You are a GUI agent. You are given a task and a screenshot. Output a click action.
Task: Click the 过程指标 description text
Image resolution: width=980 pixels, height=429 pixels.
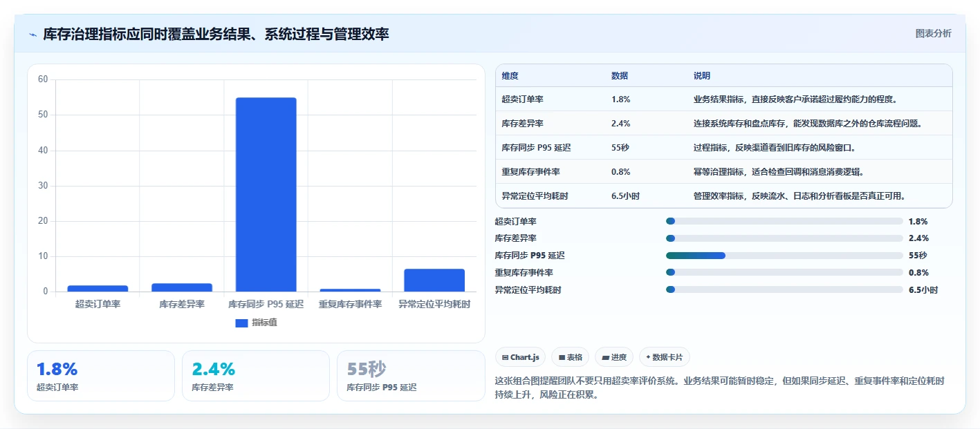click(775, 148)
